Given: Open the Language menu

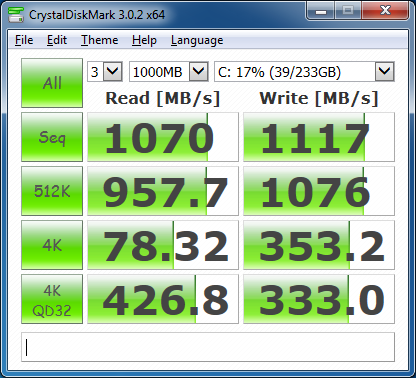Looking at the screenshot, I should click(x=197, y=40).
